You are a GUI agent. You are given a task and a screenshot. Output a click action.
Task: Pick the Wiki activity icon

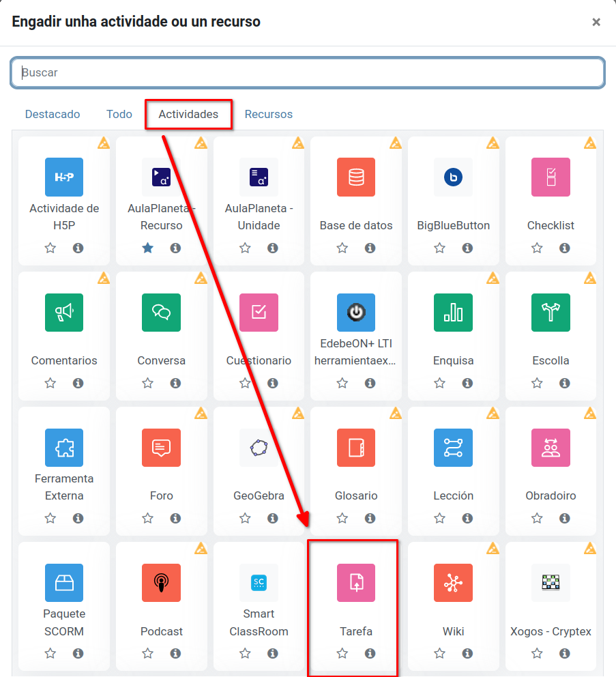(x=453, y=583)
